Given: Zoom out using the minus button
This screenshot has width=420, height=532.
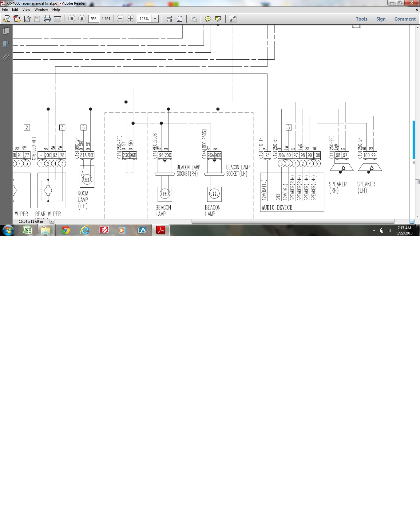Looking at the screenshot, I should click(x=121, y=19).
